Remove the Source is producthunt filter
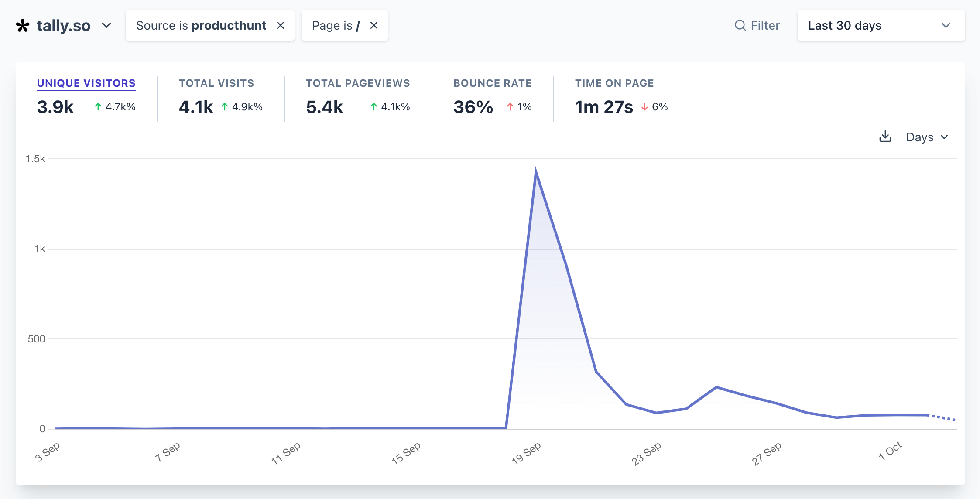 (281, 26)
